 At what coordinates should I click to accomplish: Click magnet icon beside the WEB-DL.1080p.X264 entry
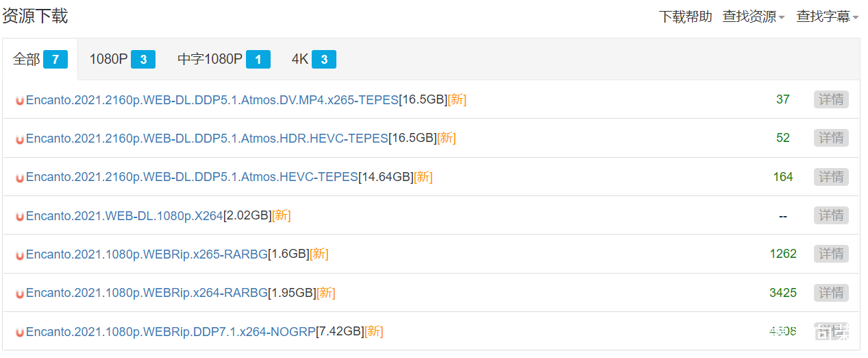point(20,216)
